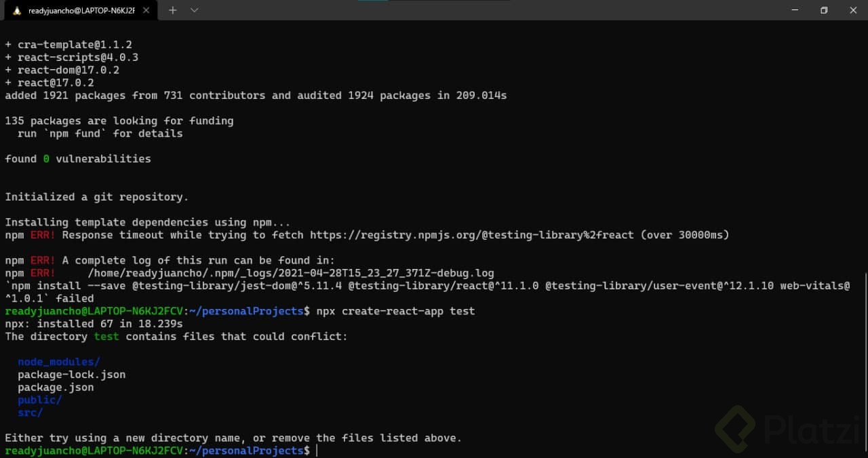Image resolution: width=868 pixels, height=458 pixels.
Task: Select the readyjuancho@LAPTOP terminal tab
Action: 81,11
